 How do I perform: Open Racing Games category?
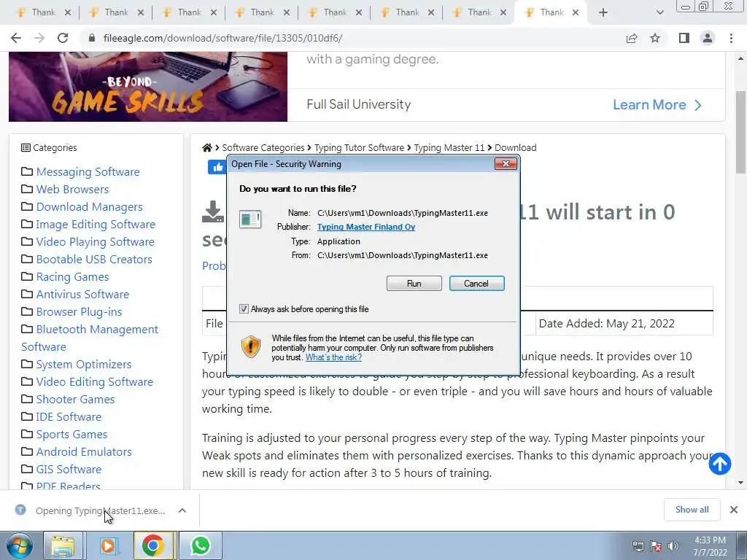click(x=72, y=277)
